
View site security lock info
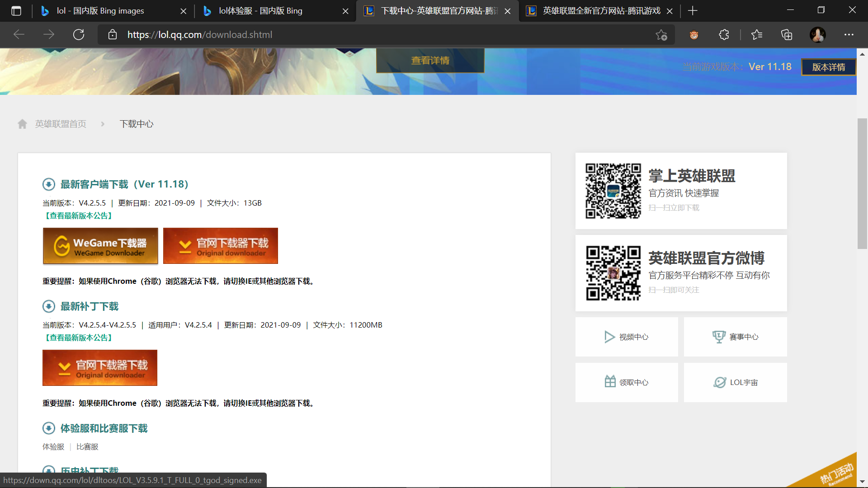[x=113, y=34]
